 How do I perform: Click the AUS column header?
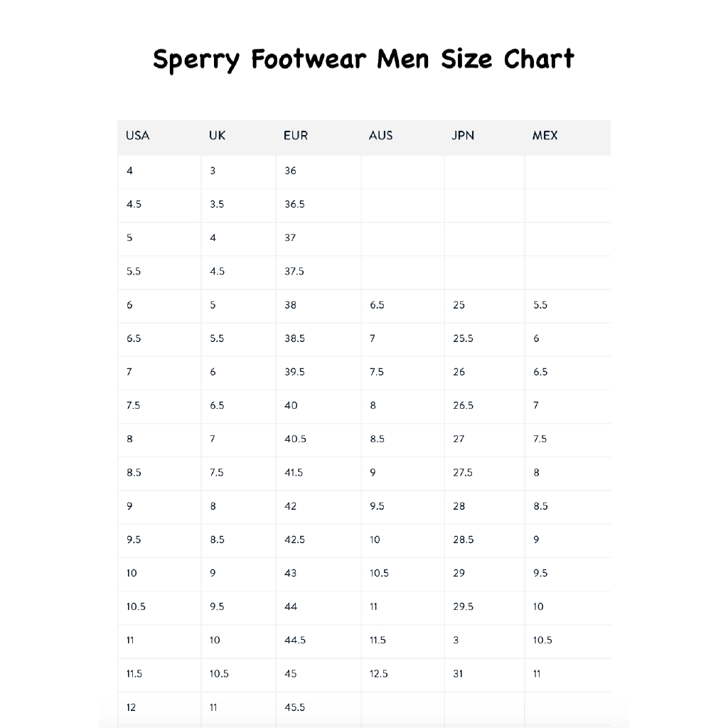[x=380, y=136]
